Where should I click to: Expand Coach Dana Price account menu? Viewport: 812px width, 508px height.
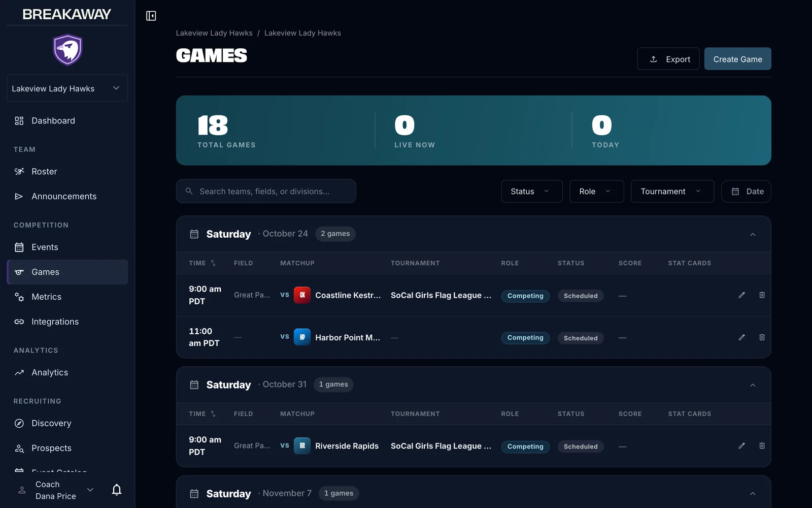coord(90,490)
